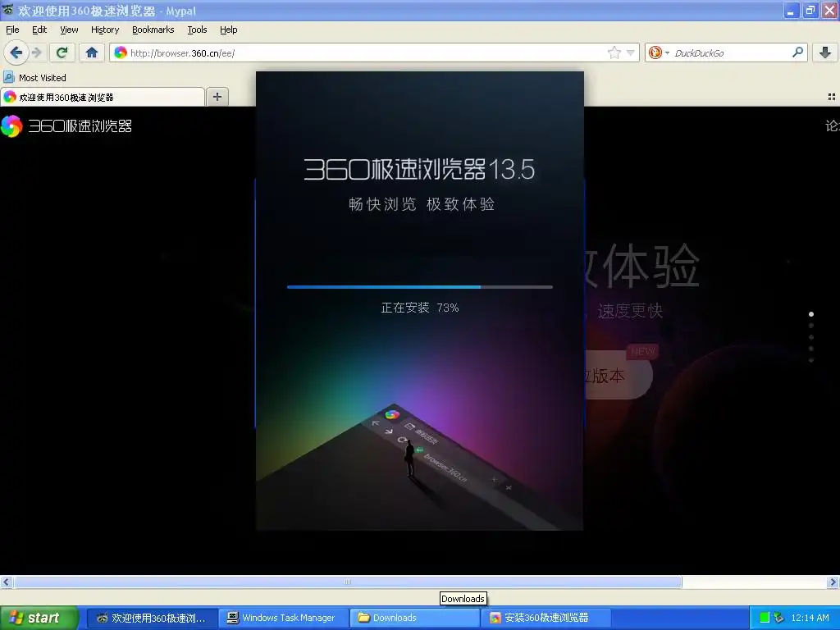Image resolution: width=840 pixels, height=630 pixels.
Task: Go to the Home page icon
Action: (92, 52)
